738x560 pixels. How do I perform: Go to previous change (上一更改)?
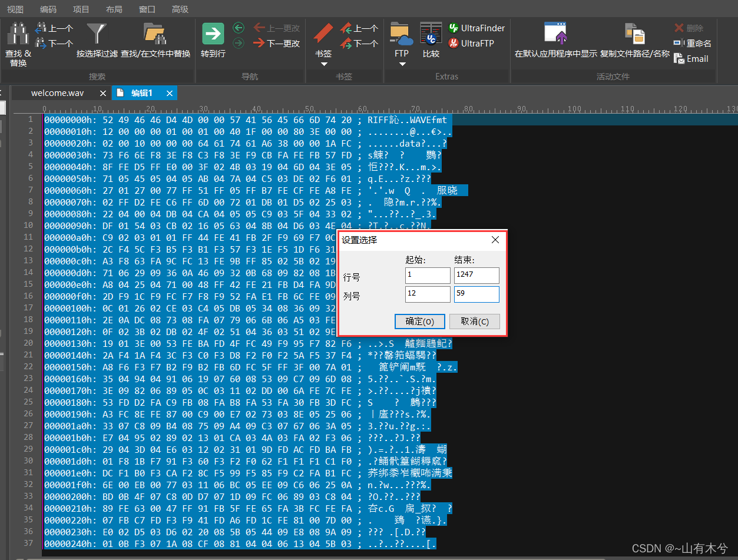277,28
